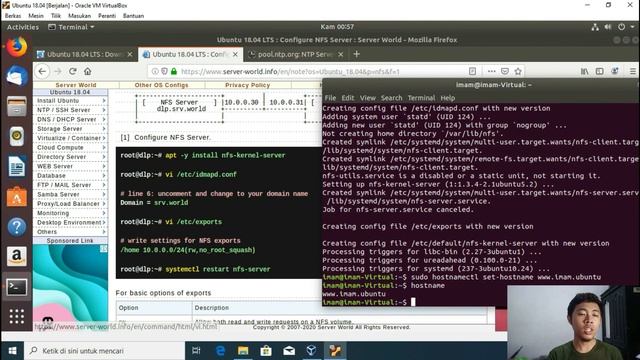The width and height of the screenshot is (640, 360).
Task: Launch Microsoft Edge from taskbar
Action: point(220,351)
